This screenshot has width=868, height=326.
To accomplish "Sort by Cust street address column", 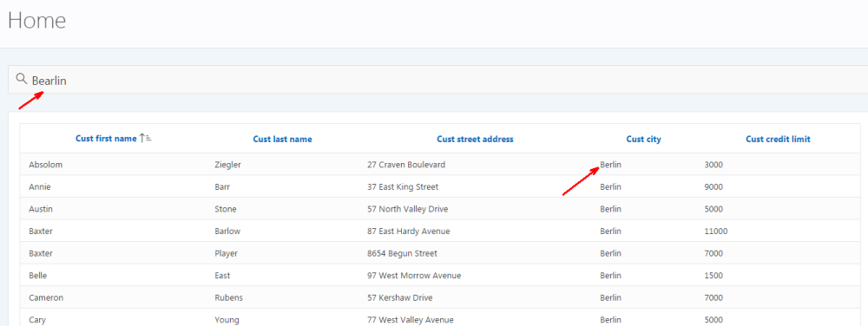I will tap(475, 140).
